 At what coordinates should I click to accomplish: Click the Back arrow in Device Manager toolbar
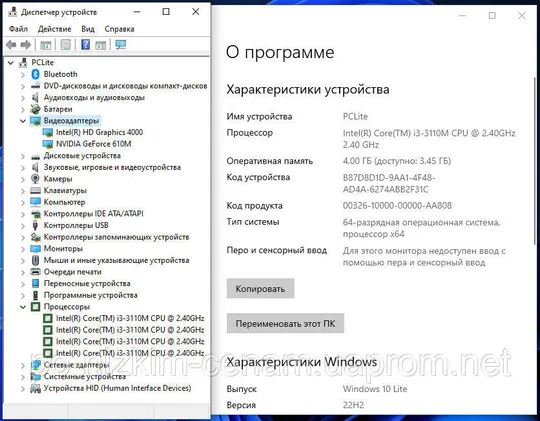pos(11,45)
